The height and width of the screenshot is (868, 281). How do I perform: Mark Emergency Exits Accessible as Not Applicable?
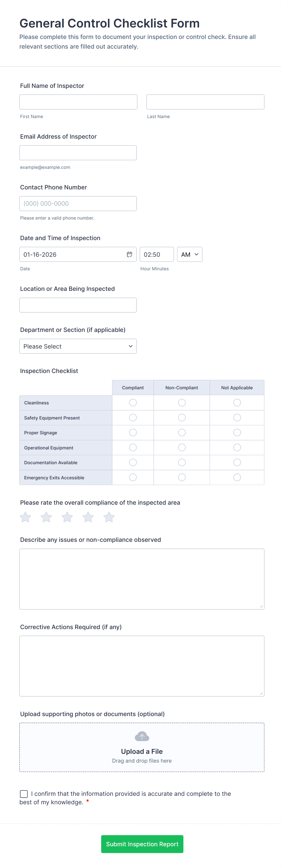tap(237, 477)
